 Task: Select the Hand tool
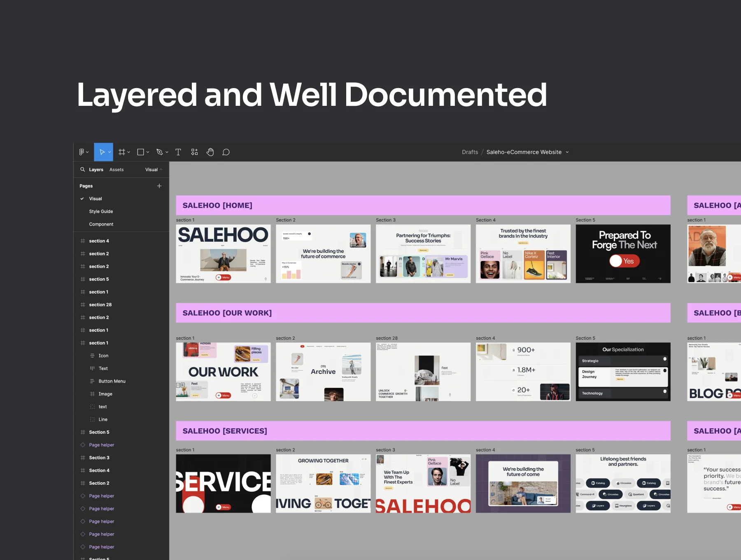(210, 152)
